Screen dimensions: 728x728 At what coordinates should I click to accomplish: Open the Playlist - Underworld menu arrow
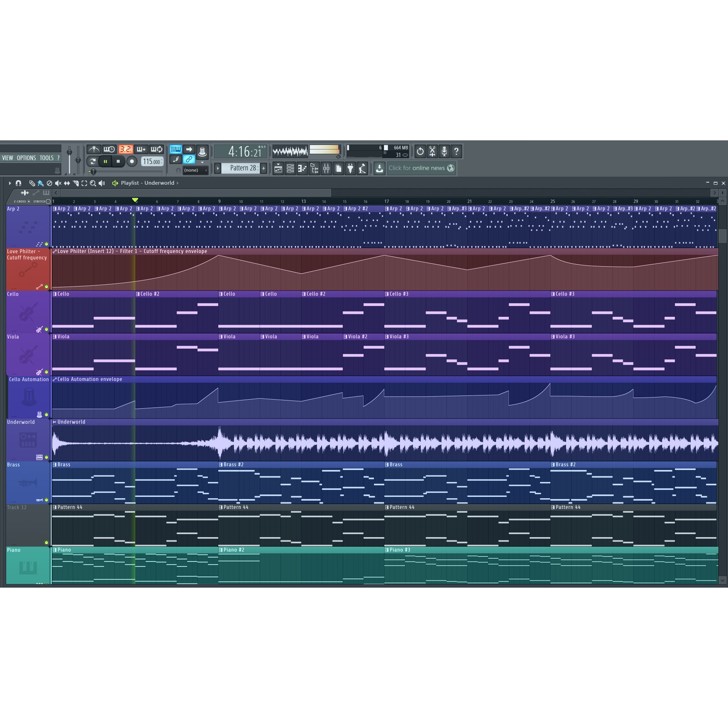pyautogui.click(x=177, y=183)
